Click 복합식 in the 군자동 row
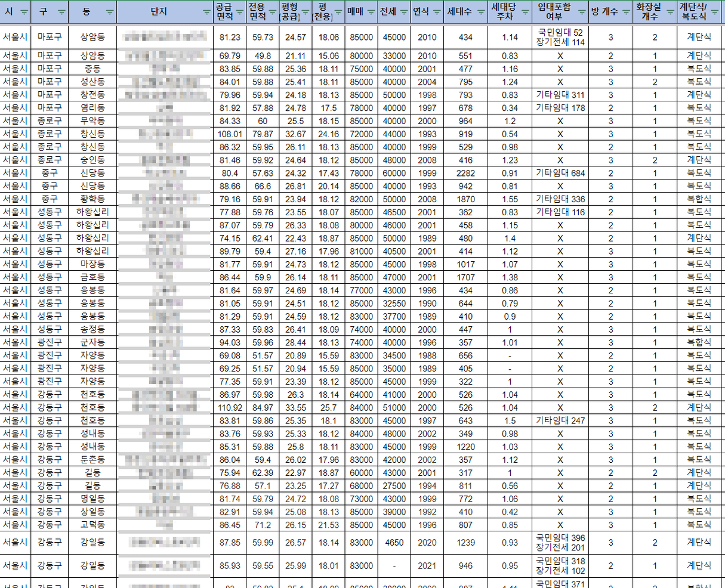Image resolution: width=725 pixels, height=588 pixels. 699,342
